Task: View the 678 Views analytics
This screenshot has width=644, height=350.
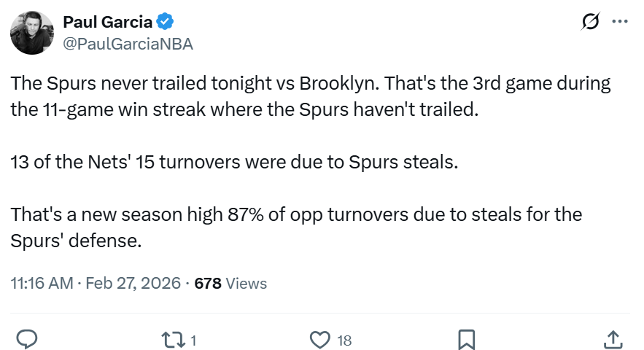Action: [x=230, y=283]
